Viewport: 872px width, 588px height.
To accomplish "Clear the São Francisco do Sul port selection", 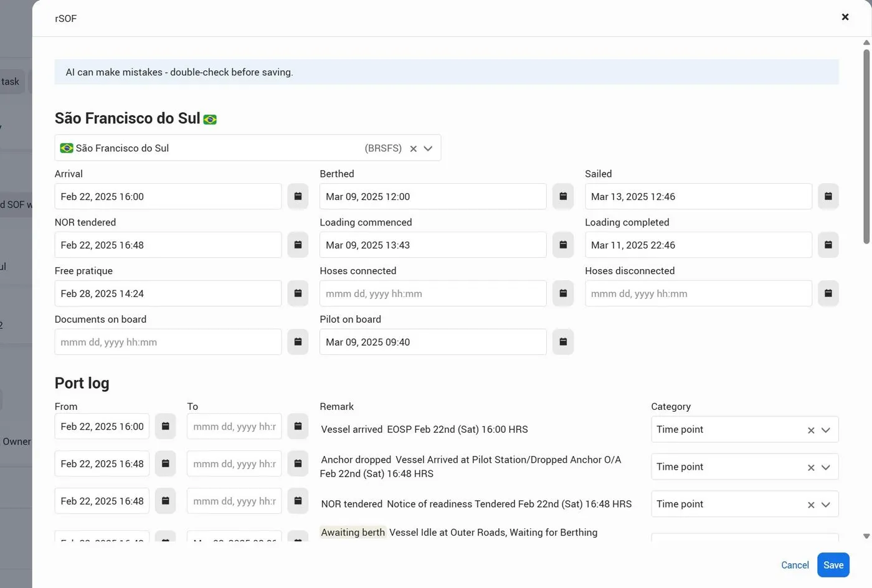I will pyautogui.click(x=413, y=149).
